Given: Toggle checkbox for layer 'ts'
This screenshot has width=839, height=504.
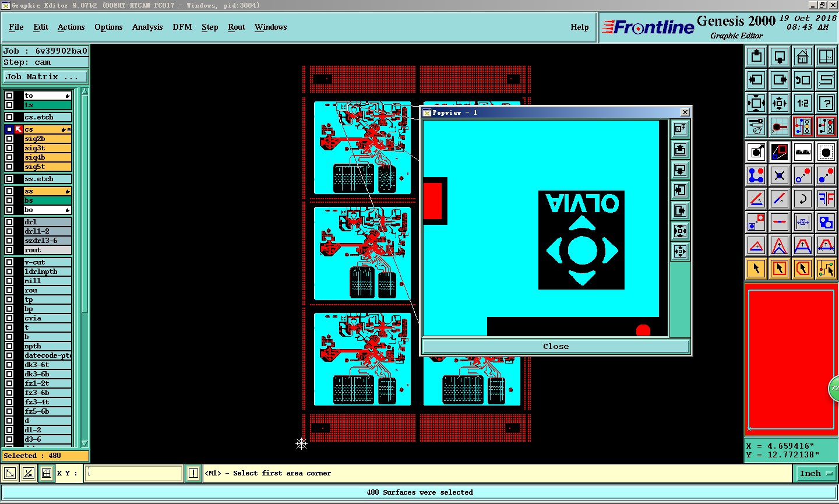Looking at the screenshot, I should (x=9, y=105).
